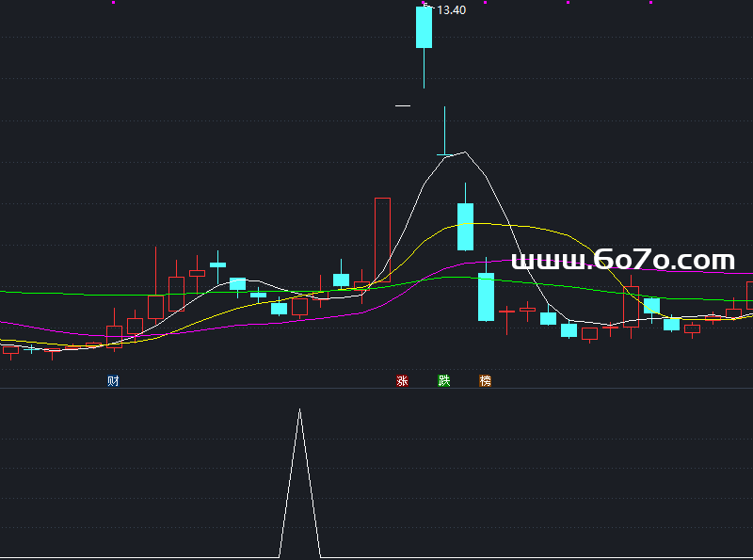Select the gray hollow candle near right edge
Image resolution: width=753 pixels, height=560 pixels.
pyautogui.click(x=692, y=328)
